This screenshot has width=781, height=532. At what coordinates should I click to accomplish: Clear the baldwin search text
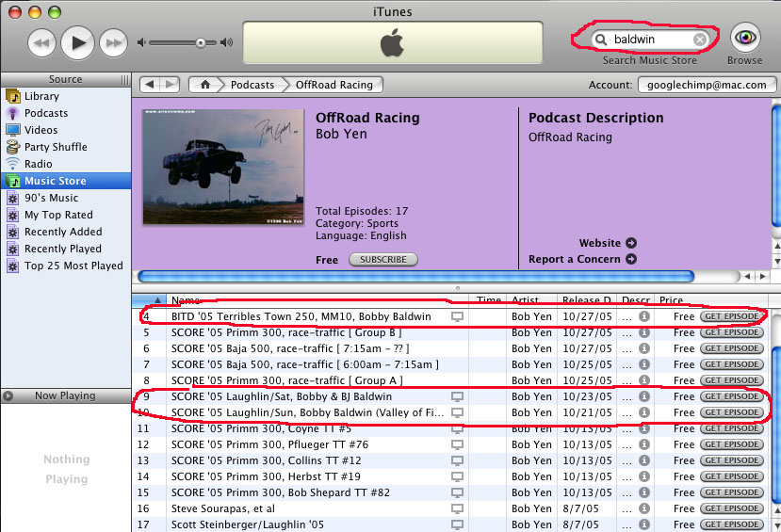coord(700,40)
